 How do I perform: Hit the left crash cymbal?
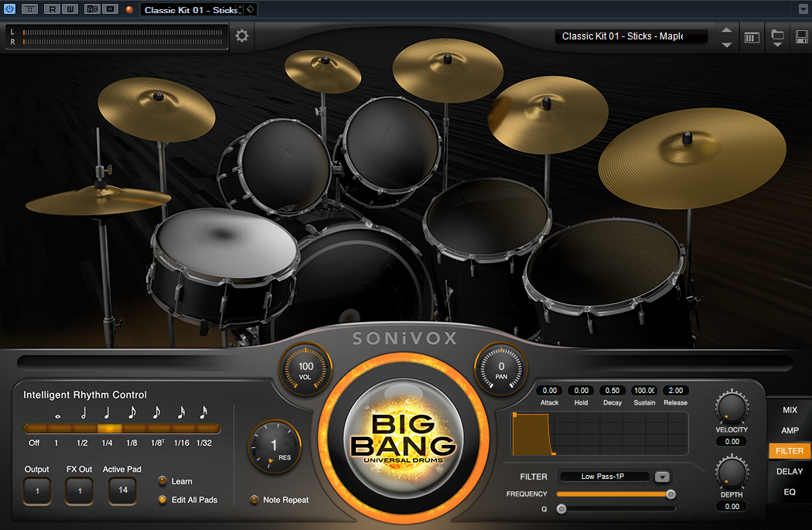pyautogui.click(x=156, y=109)
